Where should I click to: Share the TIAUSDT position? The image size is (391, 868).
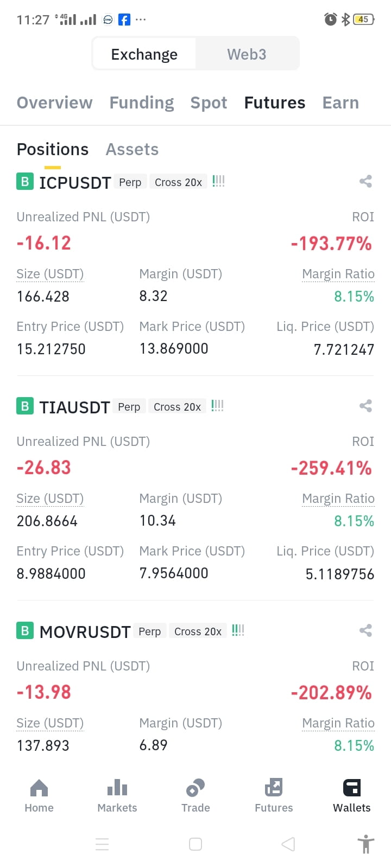[x=365, y=406]
